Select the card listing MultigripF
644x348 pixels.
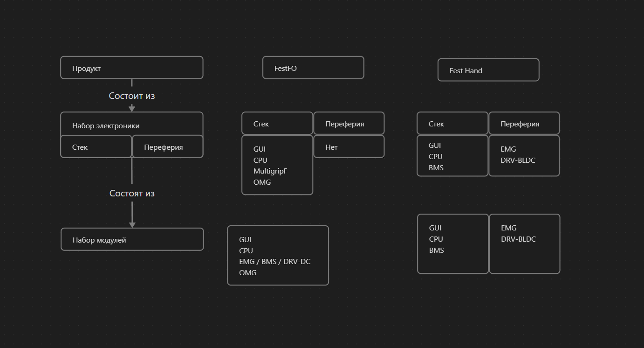(277, 165)
